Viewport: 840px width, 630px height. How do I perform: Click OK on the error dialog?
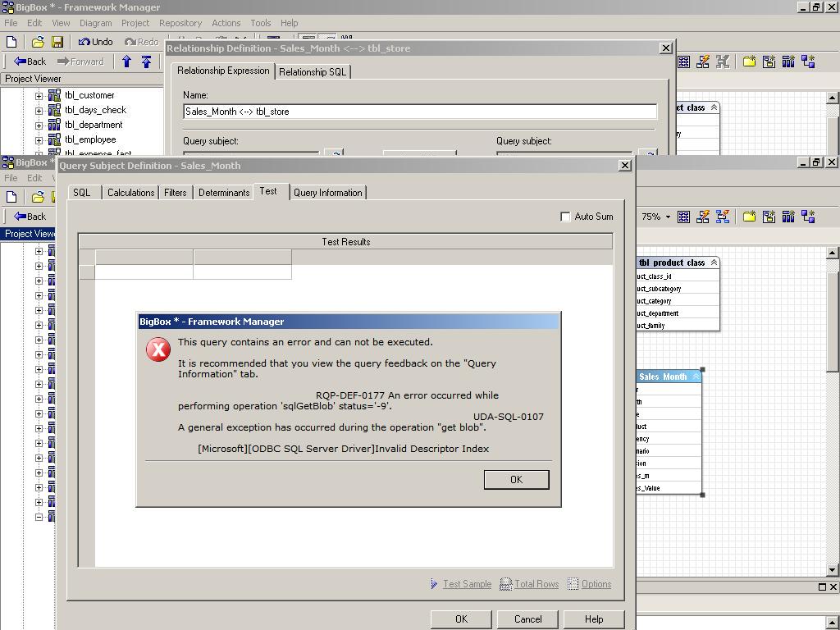tap(516, 479)
